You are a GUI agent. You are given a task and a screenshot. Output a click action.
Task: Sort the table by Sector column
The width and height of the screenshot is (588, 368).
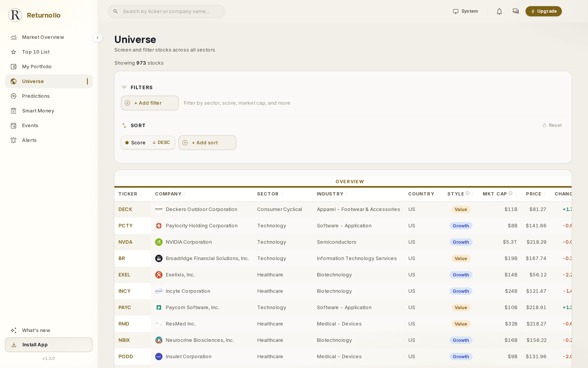coord(270,194)
